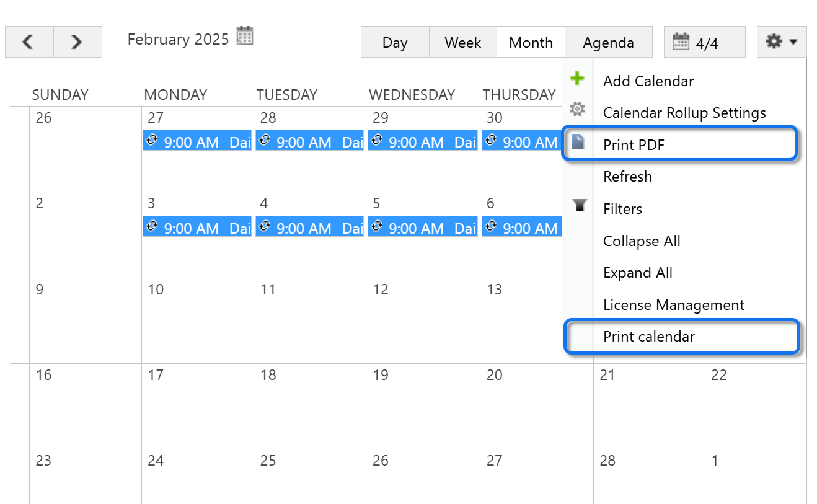Viewport: 817px width, 504px height.
Task: Click the Calendar Rollup Settings gear icon
Action: [577, 110]
